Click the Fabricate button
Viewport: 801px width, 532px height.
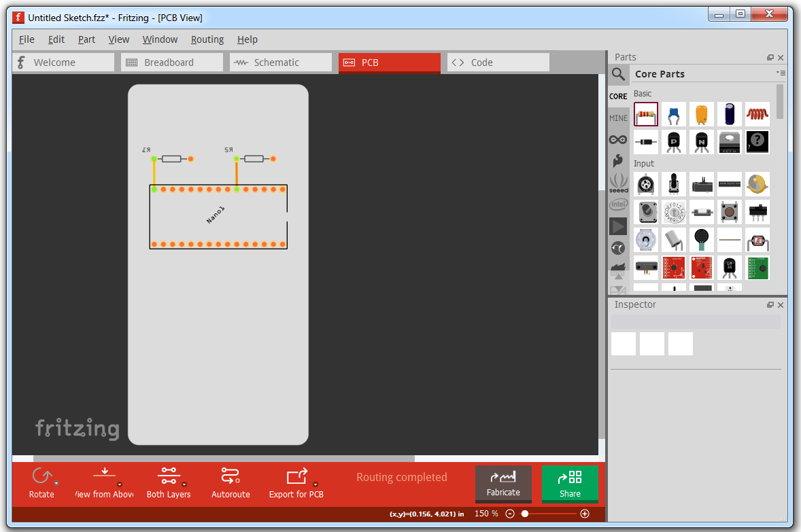coord(503,483)
